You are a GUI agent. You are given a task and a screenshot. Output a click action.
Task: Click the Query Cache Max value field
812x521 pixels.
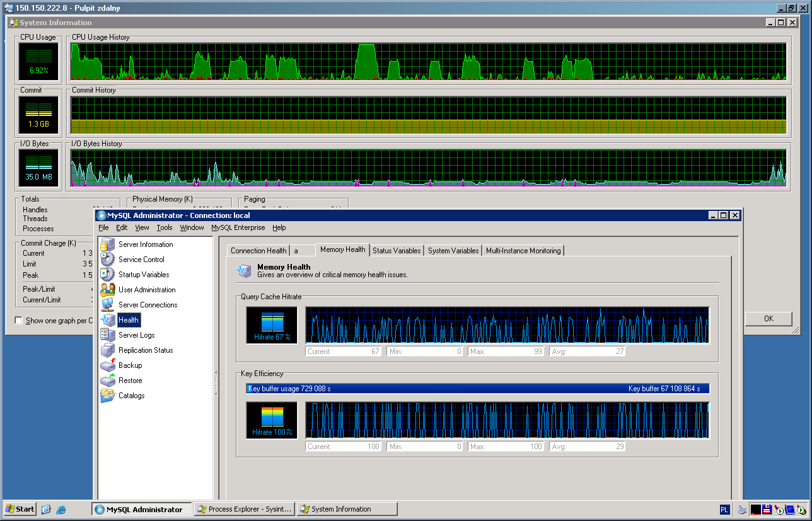click(506, 352)
